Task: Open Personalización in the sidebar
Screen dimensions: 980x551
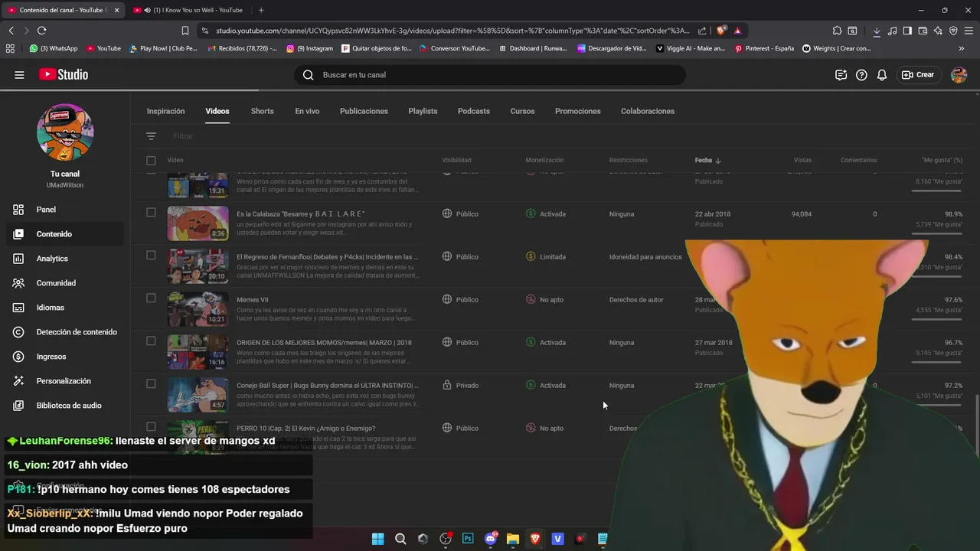Action: click(x=65, y=381)
